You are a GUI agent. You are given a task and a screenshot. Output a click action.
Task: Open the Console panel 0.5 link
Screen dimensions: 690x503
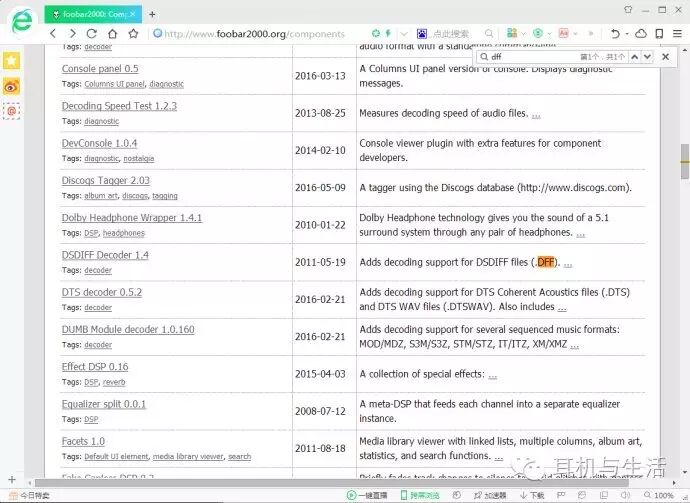(100, 69)
